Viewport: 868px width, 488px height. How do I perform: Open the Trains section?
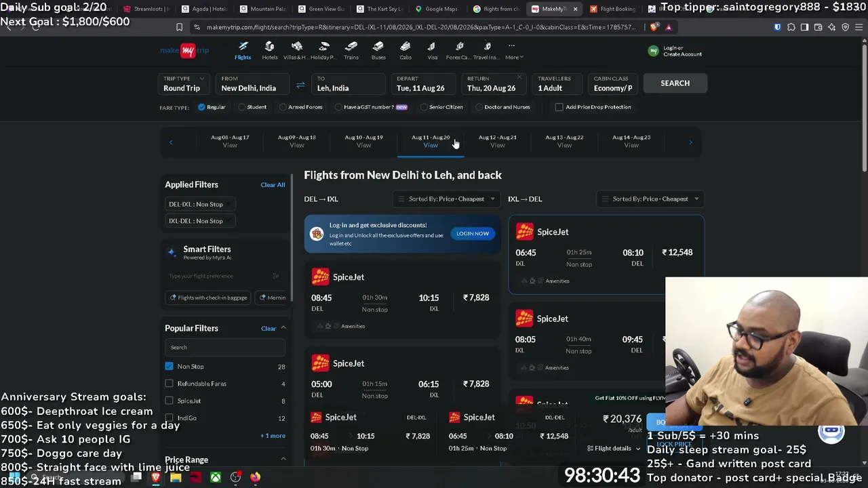point(351,51)
